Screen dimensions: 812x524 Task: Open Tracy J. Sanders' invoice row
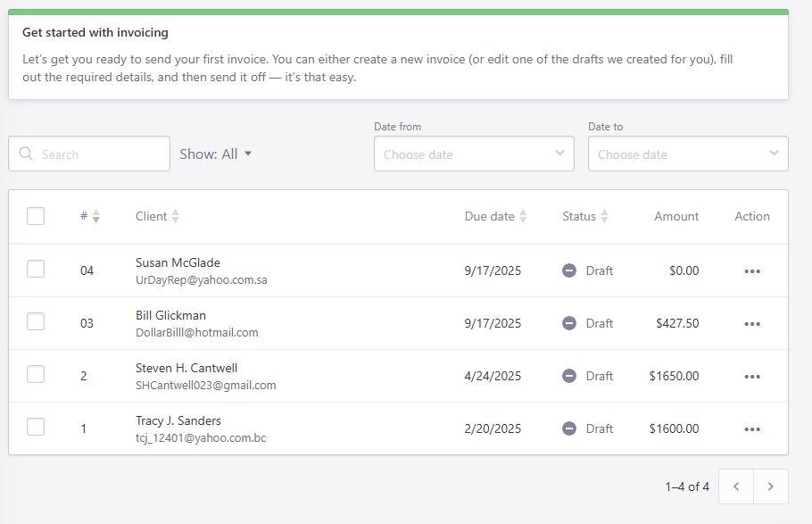click(178, 420)
